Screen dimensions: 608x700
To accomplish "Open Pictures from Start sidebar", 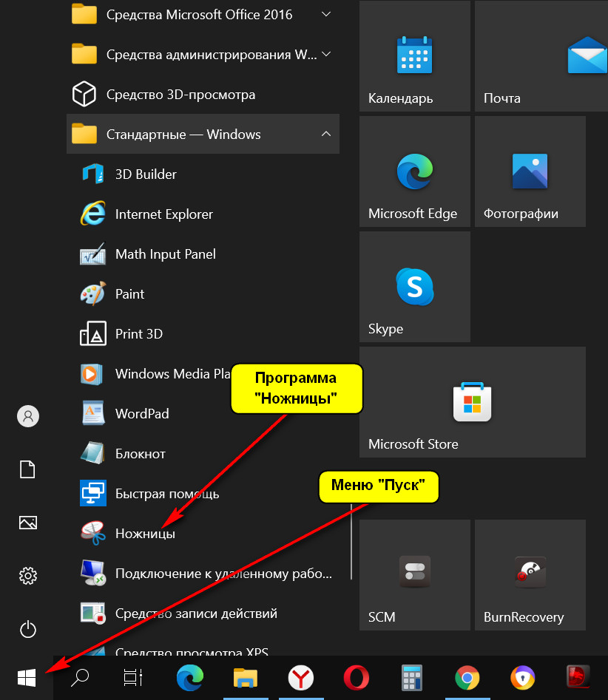I will (27, 523).
